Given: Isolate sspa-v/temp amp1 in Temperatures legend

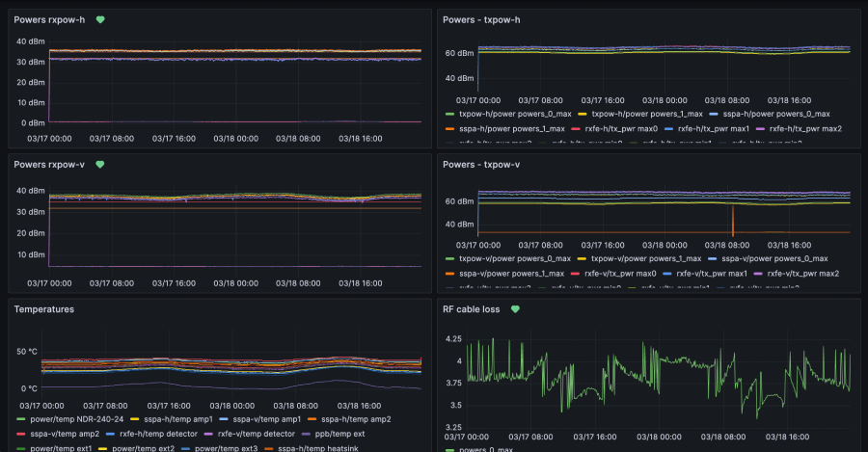Looking at the screenshot, I should pos(267,419).
